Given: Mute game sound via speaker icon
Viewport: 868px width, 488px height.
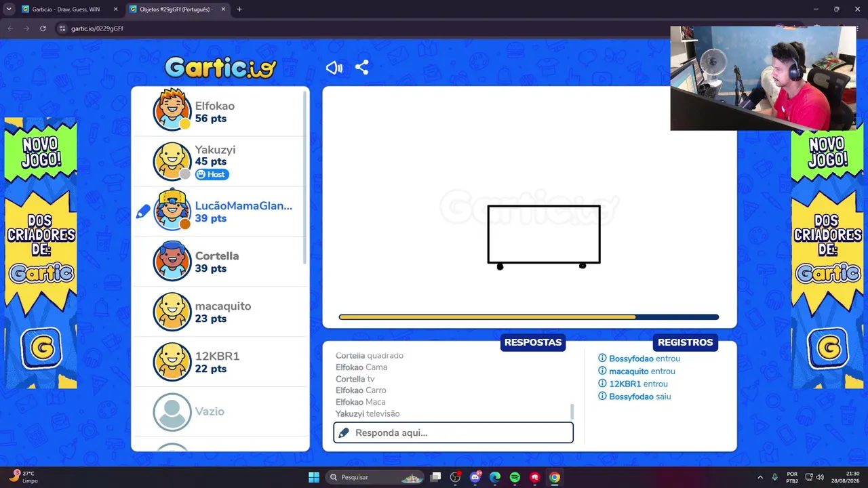Looking at the screenshot, I should point(334,68).
